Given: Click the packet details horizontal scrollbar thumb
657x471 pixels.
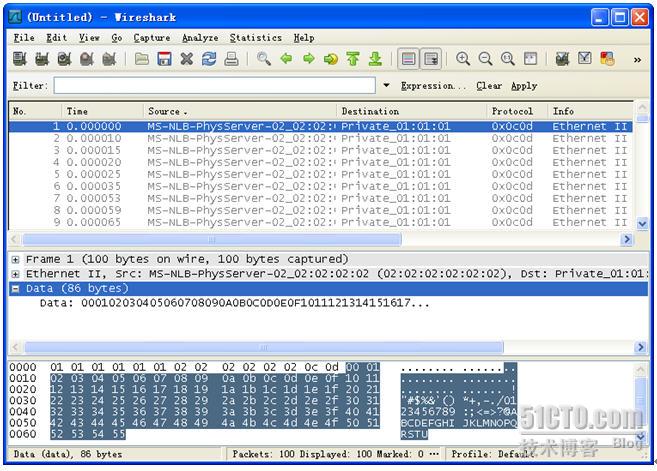Looking at the screenshot, I should (264, 347).
